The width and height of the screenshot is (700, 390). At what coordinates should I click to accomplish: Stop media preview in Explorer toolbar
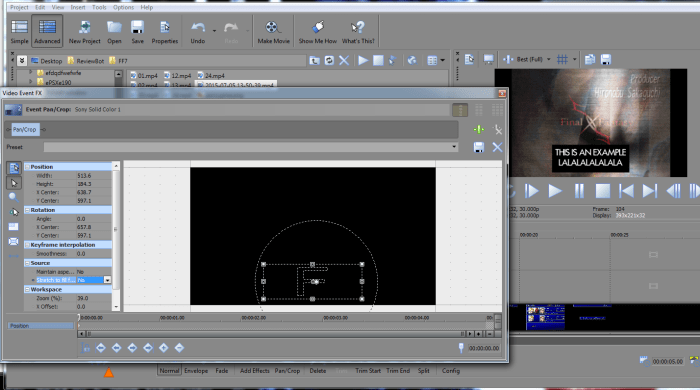coord(378,60)
